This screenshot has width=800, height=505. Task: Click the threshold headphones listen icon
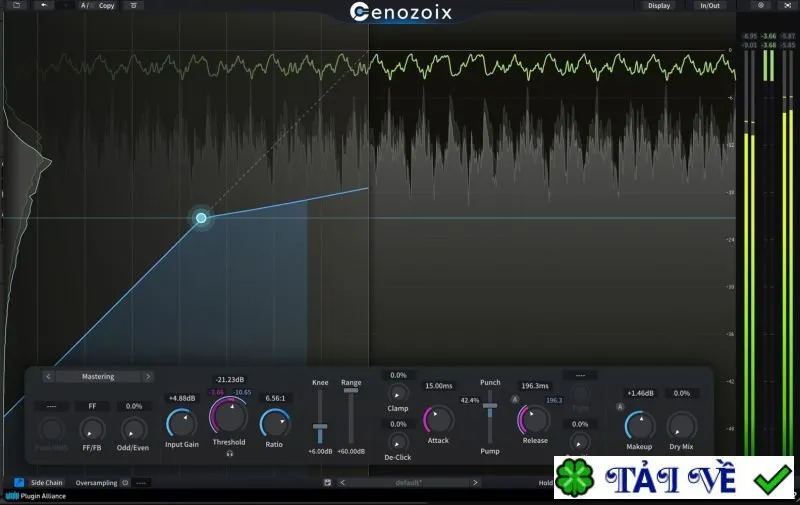pyautogui.click(x=230, y=453)
